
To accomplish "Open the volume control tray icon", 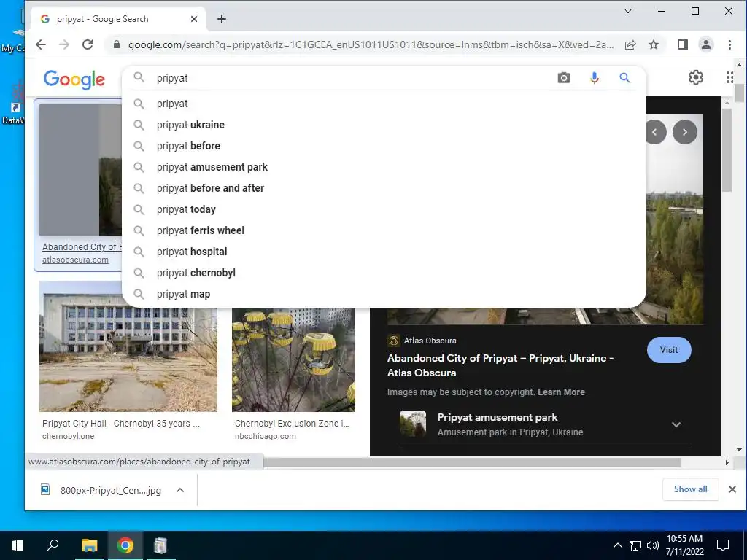I will pyautogui.click(x=653, y=545).
